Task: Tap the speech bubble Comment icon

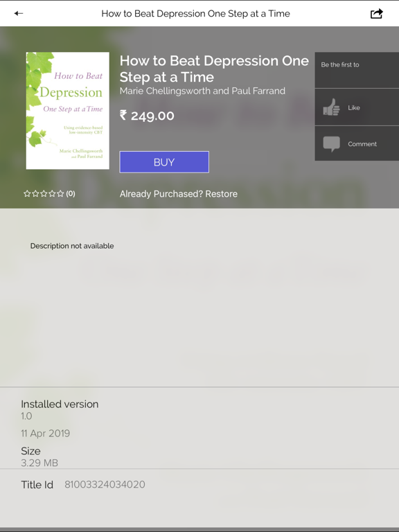Action: pyautogui.click(x=332, y=144)
